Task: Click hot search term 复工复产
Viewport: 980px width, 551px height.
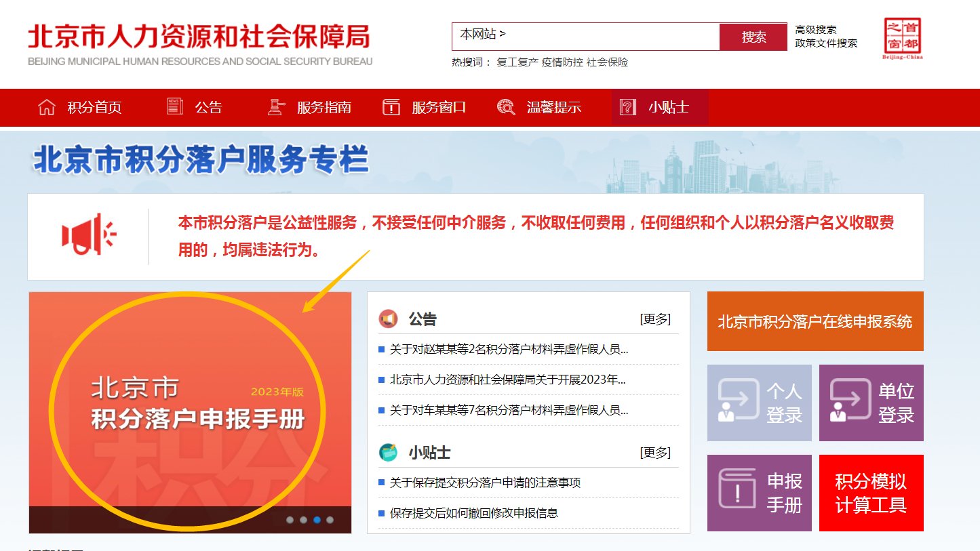Action: (517, 62)
